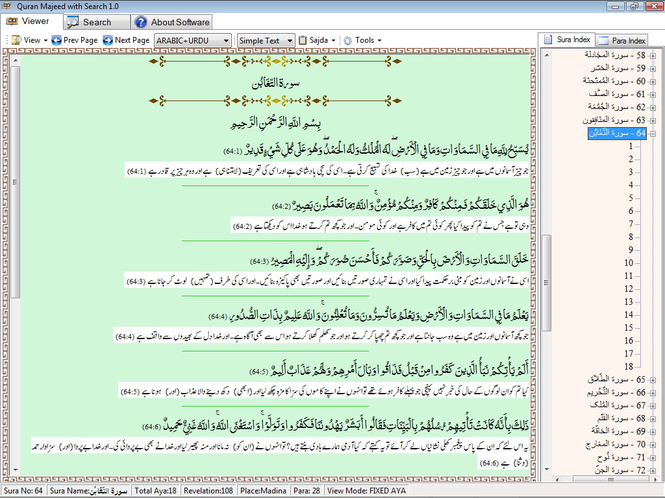This screenshot has height=498, width=665.
Task: Open the Tools dropdown menu
Action: [363, 40]
